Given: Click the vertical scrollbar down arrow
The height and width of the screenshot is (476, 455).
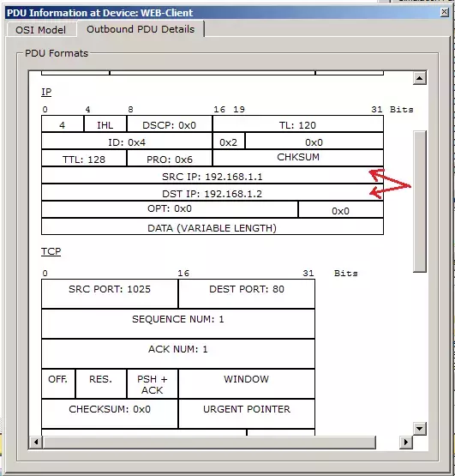Looking at the screenshot, I should click(420, 428).
